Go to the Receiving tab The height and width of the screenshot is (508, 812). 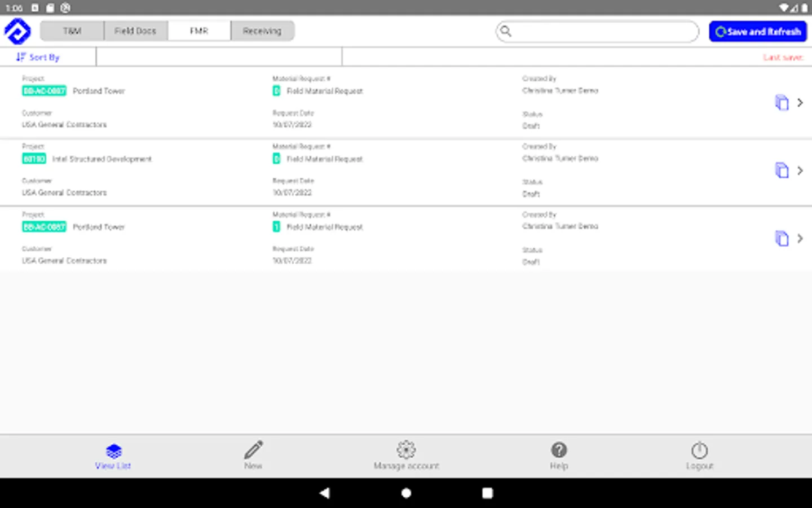pos(262,31)
